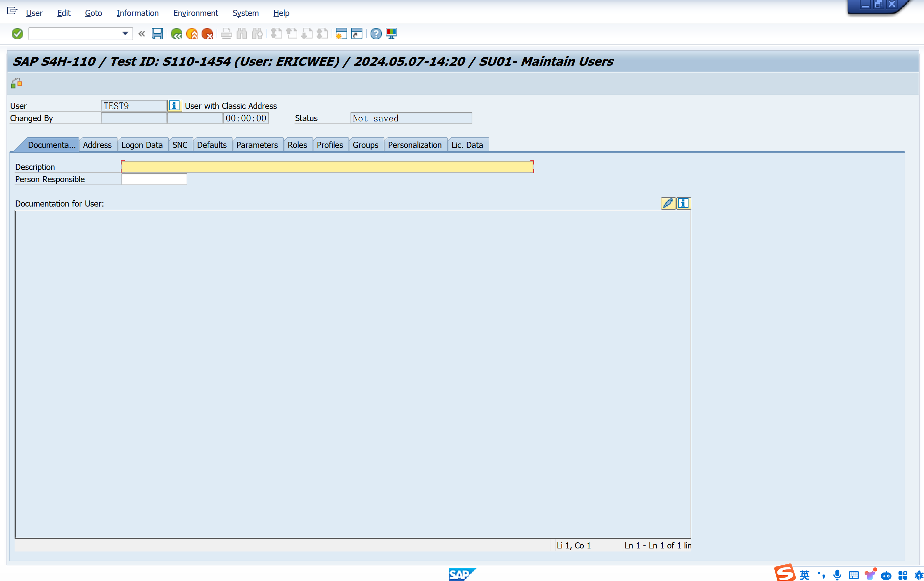
Task: Click the Sogou microphone icon in tray
Action: (837, 575)
